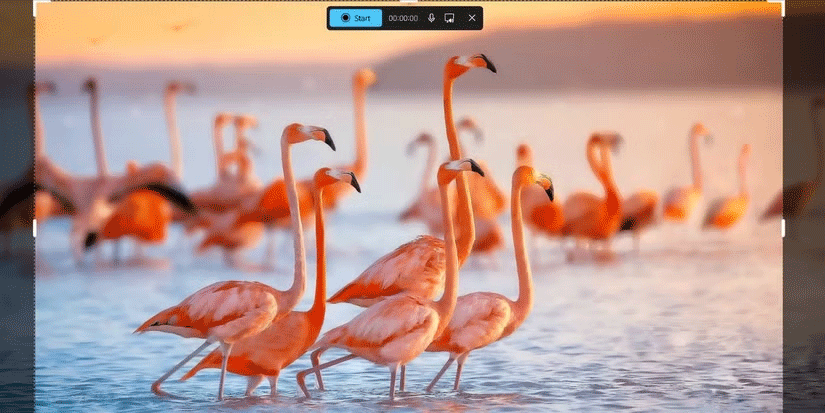Click the left edge middle resize handle
The image size is (825, 413).
(36, 228)
